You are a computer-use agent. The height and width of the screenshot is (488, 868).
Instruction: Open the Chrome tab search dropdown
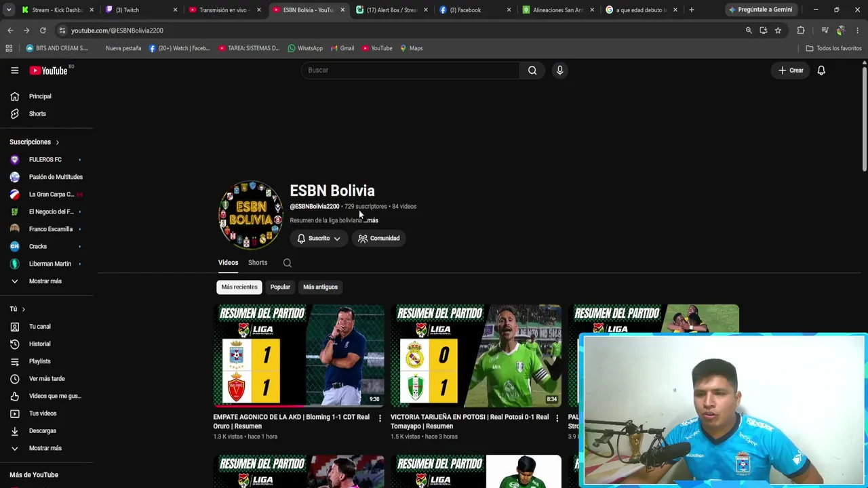[9, 10]
